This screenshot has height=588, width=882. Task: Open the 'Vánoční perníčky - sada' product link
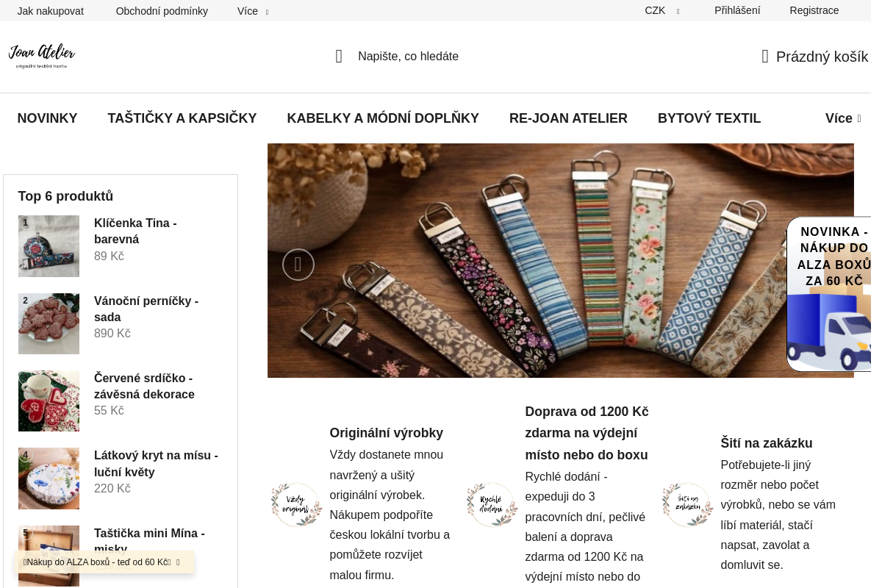(x=146, y=309)
